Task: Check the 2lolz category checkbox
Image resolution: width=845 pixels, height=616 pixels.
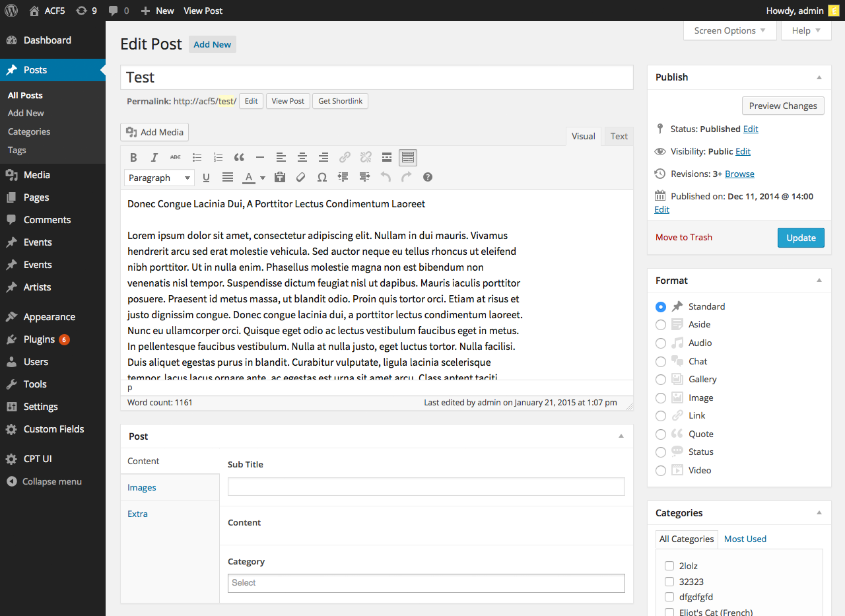Action: tap(669, 566)
